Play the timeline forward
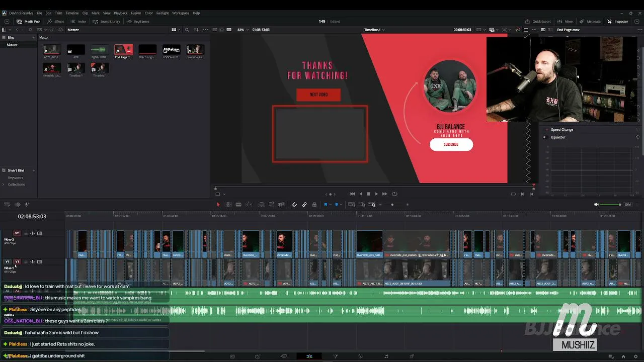The height and width of the screenshot is (362, 644). click(x=376, y=194)
